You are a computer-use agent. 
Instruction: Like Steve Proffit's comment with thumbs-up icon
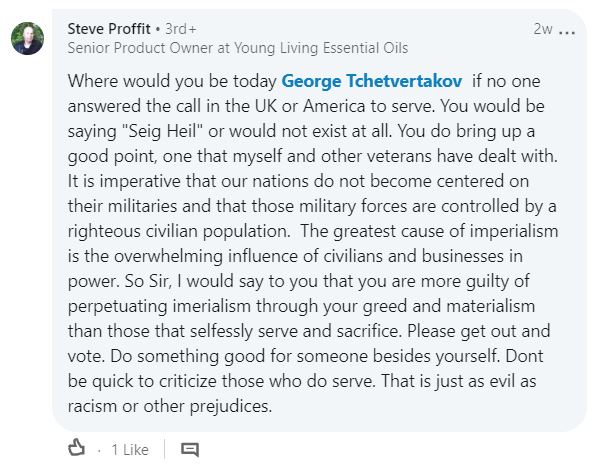click(76, 449)
